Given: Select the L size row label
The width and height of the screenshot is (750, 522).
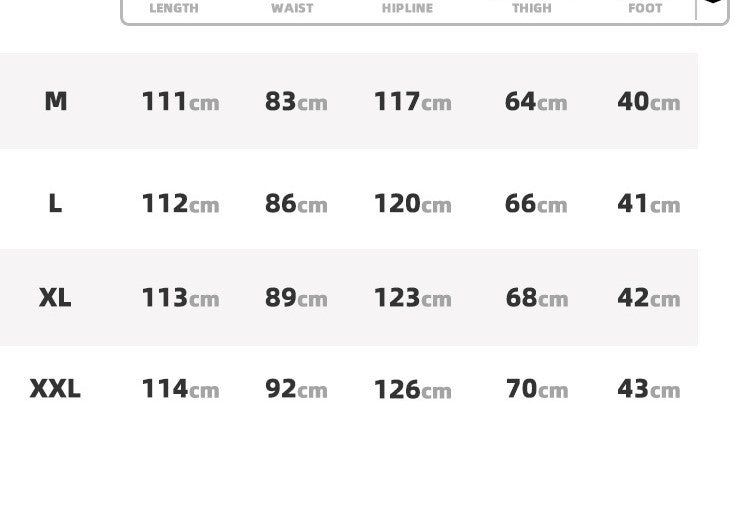Looking at the screenshot, I should (x=55, y=203).
